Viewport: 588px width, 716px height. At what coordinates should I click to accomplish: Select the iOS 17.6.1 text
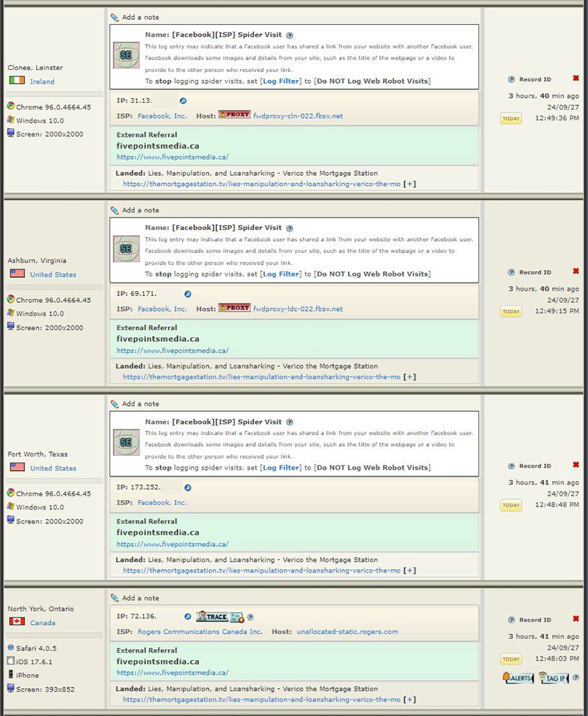tap(34, 662)
